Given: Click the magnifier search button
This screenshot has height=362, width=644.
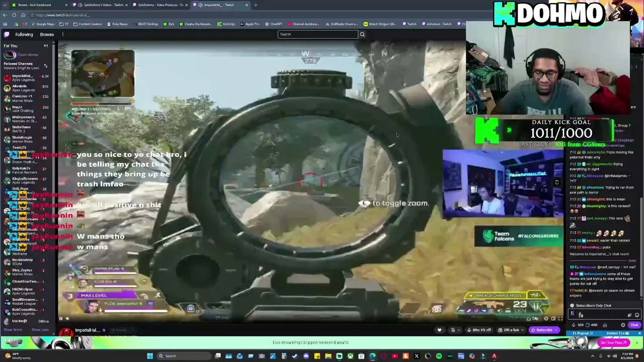Looking at the screenshot, I should [362, 34].
